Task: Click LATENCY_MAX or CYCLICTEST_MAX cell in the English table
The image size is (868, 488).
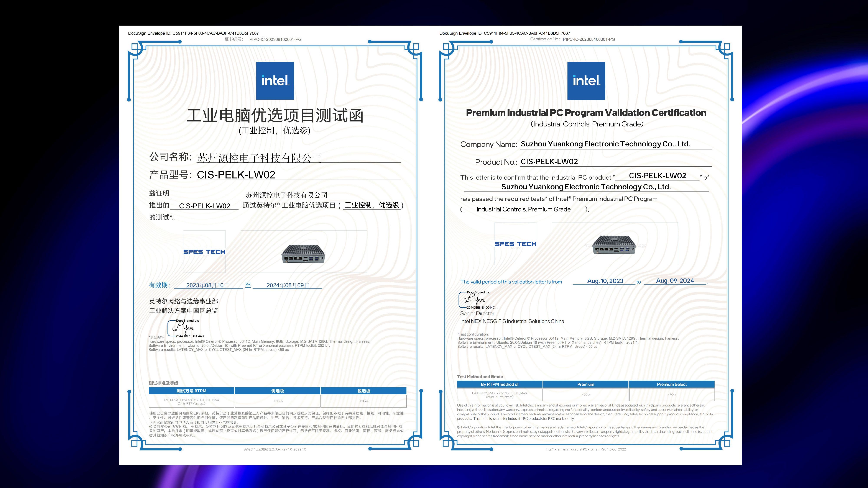Action: coord(500,395)
